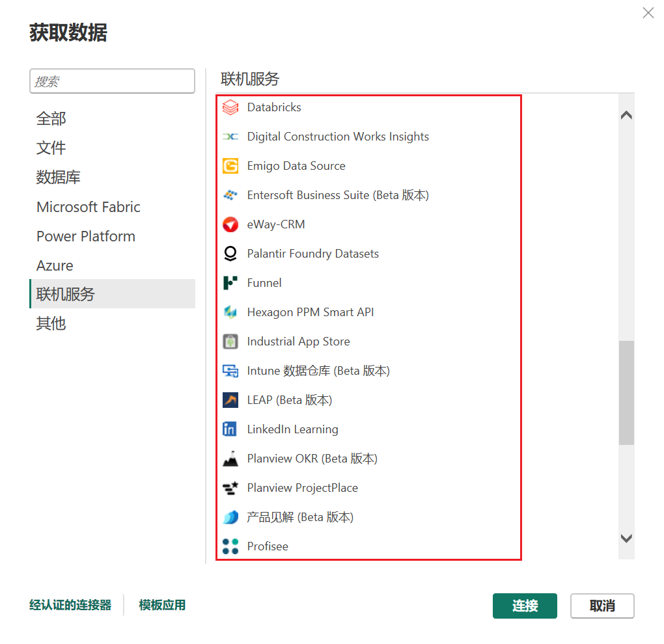Screen dimensions: 664x644
Task: Click the 产品见解 connector icon
Action: point(230,517)
